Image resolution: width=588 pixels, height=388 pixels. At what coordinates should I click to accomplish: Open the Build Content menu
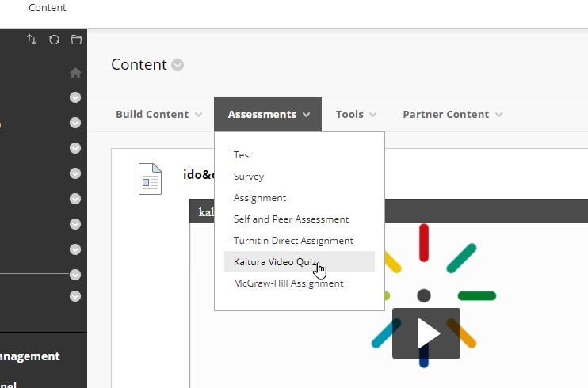pos(158,114)
